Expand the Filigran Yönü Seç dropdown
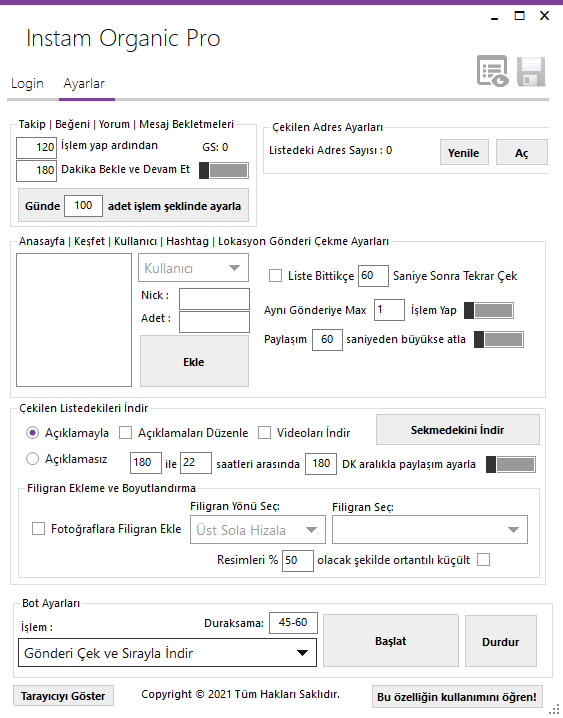The width and height of the screenshot is (563, 718). 258,530
